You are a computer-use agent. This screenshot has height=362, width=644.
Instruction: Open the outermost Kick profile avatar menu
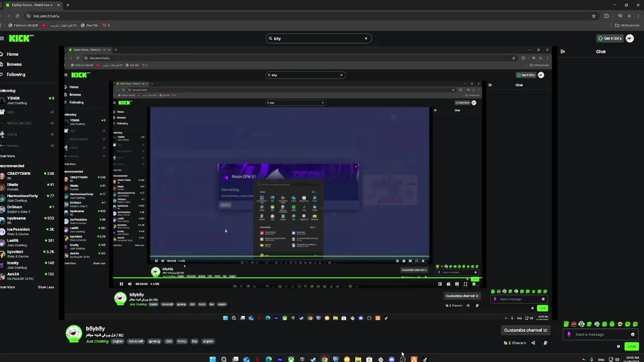click(x=629, y=38)
